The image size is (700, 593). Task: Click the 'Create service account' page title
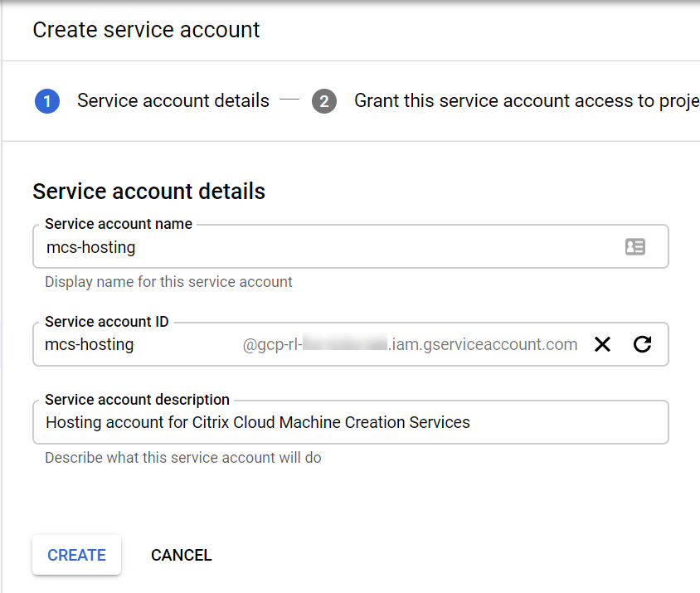pos(146,30)
